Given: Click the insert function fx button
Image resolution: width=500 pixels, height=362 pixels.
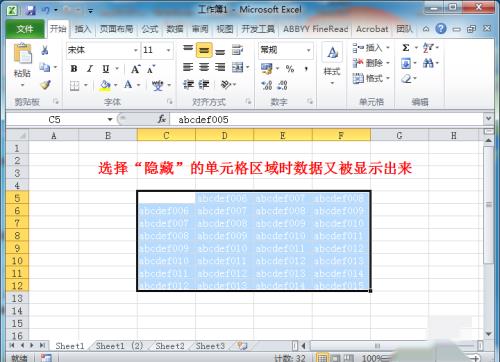Looking at the screenshot, I should pyautogui.click(x=162, y=119).
